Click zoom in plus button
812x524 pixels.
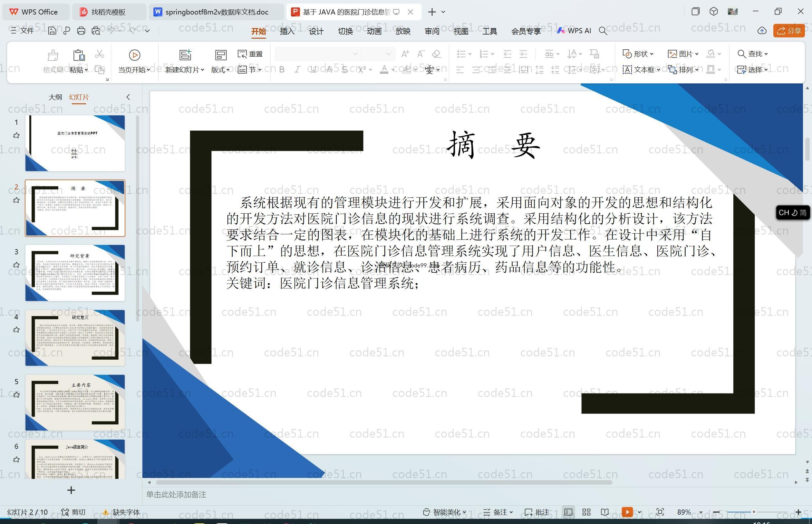point(798,512)
